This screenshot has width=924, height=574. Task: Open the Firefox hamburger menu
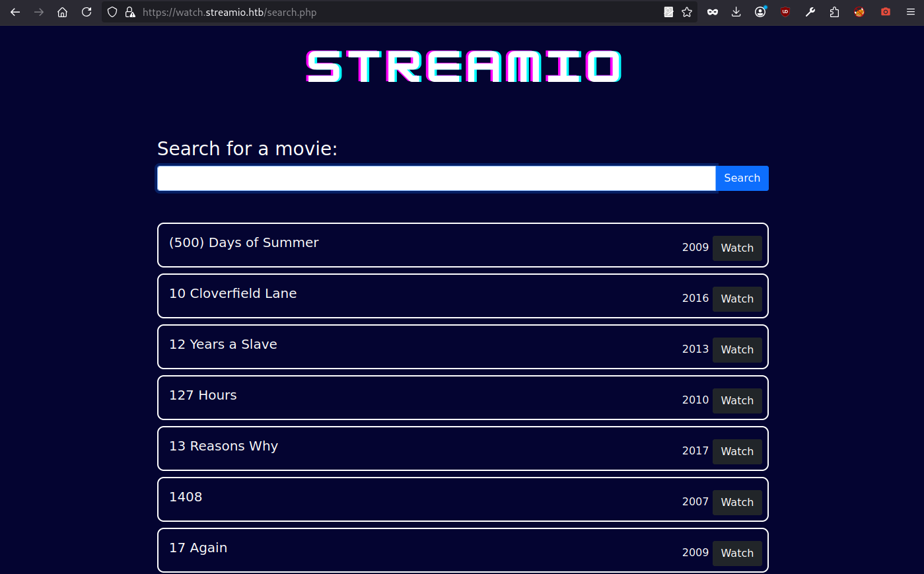pos(911,12)
